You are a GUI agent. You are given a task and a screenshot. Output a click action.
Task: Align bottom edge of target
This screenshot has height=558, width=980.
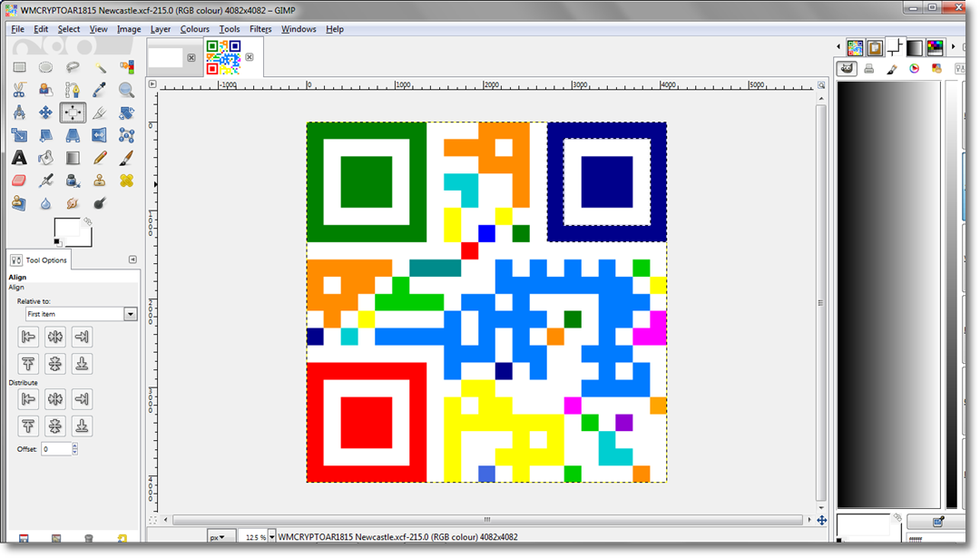click(82, 364)
